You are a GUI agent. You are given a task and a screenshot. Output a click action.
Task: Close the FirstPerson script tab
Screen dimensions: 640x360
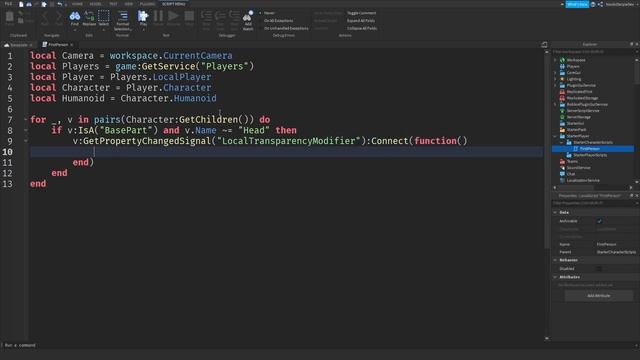[x=72, y=44]
